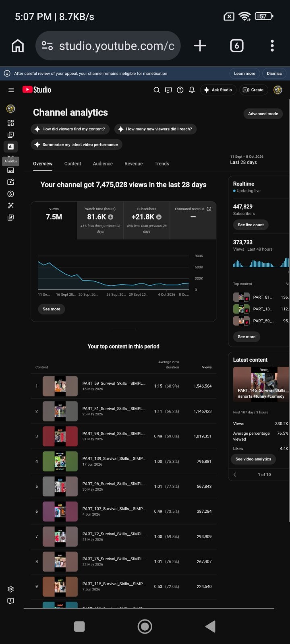Open channel profile avatar in sidebar
The height and width of the screenshot is (644, 290).
point(11,109)
